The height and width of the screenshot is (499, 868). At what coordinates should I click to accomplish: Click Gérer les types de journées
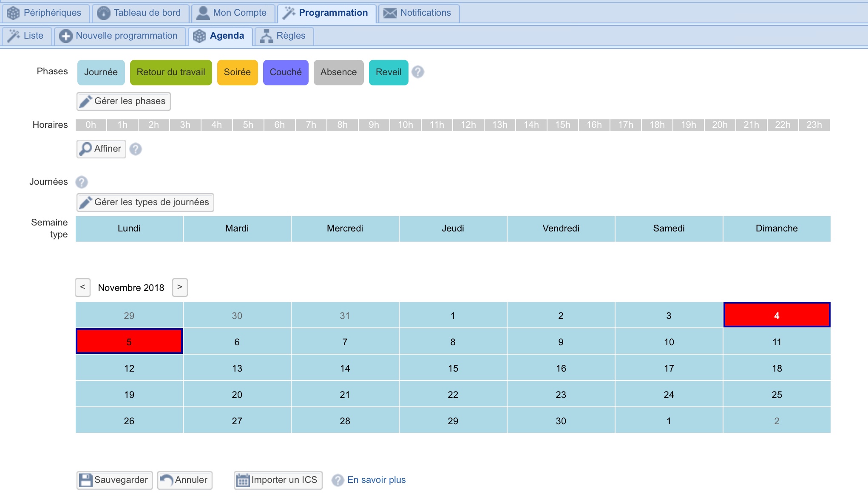[145, 202]
